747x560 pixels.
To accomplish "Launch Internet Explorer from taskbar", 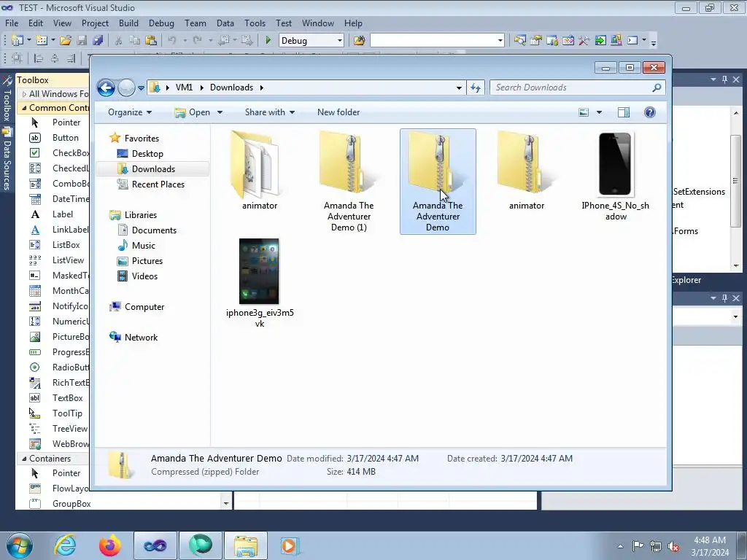I will click(65, 545).
